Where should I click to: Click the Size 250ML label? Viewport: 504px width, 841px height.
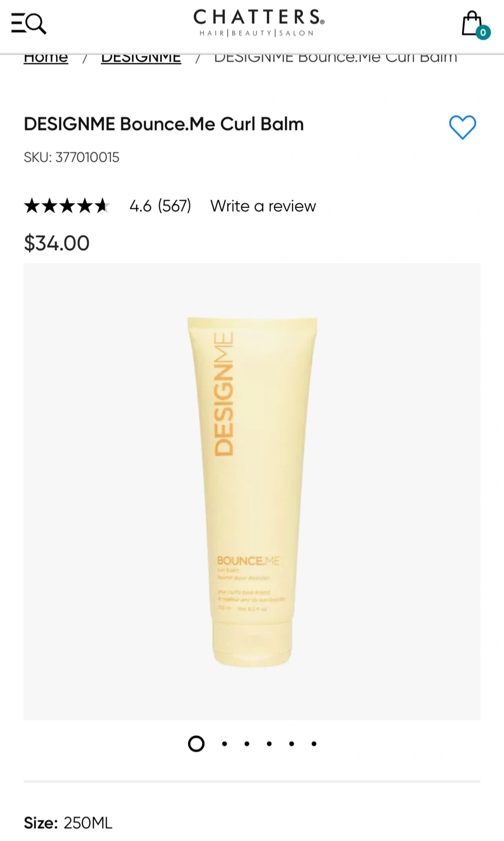[x=68, y=823]
